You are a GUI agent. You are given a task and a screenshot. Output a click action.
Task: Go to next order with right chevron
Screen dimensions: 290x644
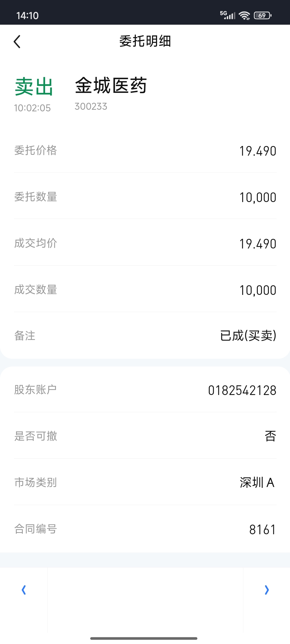pos(267,590)
